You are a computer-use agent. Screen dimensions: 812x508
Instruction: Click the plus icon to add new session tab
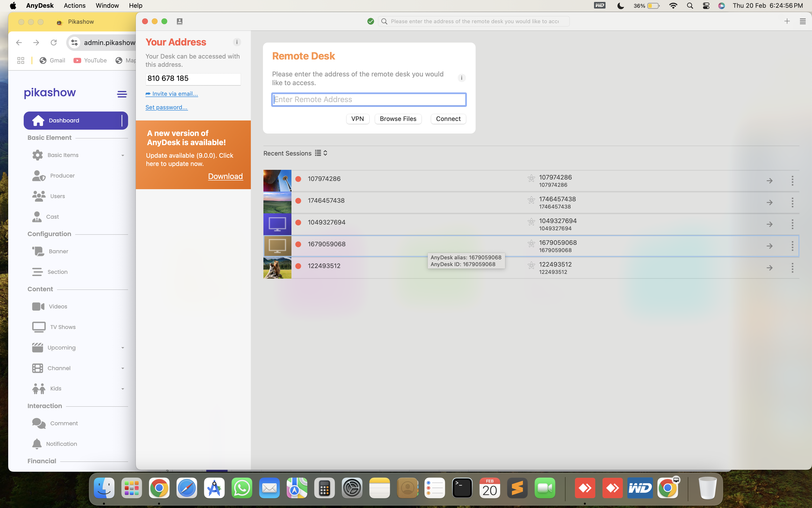coord(787,21)
